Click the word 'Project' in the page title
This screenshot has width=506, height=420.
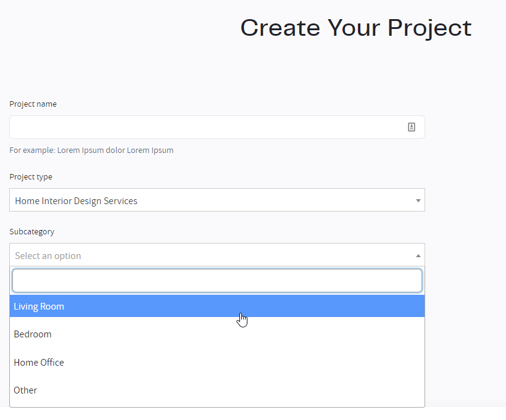pyautogui.click(x=429, y=29)
